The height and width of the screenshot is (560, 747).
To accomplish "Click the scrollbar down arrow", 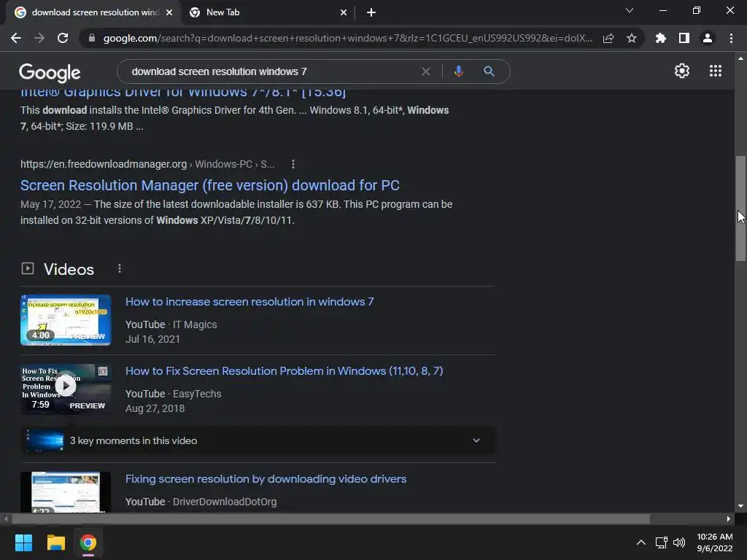I will pos(740,506).
